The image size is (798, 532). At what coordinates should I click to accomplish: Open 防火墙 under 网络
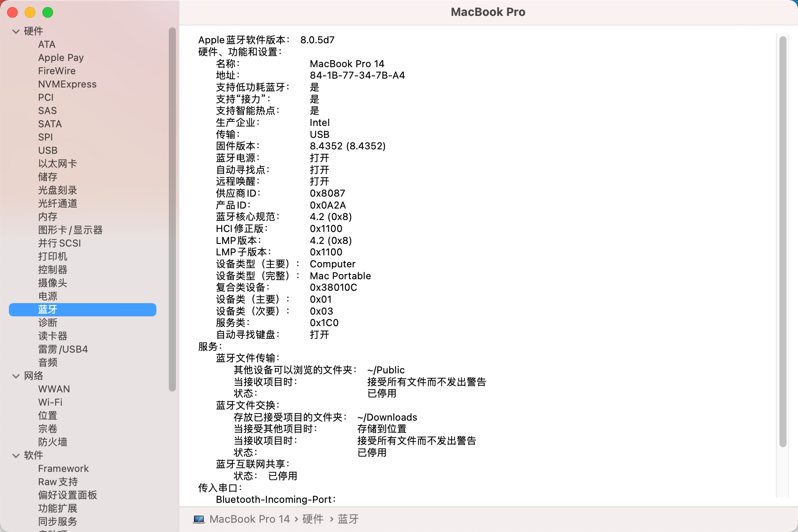pyautogui.click(x=53, y=442)
